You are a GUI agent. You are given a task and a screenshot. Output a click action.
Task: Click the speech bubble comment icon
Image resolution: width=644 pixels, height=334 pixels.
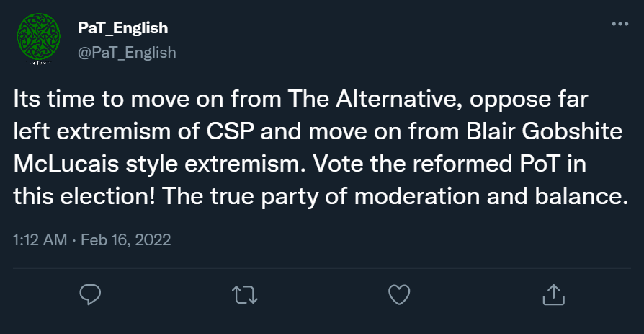(90, 294)
